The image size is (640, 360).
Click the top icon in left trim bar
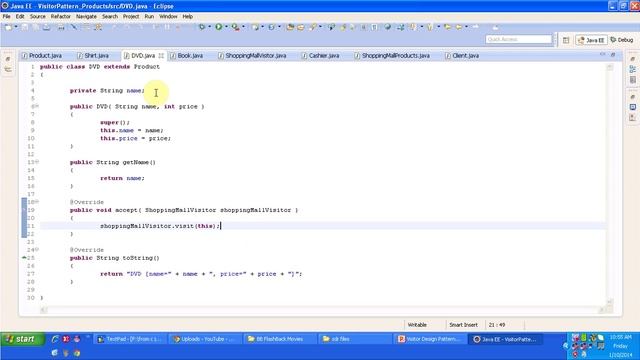pos(8,59)
